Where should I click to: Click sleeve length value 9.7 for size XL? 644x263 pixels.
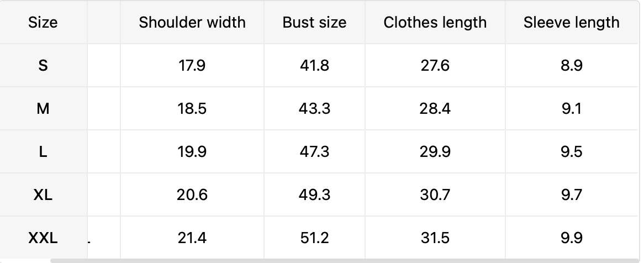click(572, 195)
